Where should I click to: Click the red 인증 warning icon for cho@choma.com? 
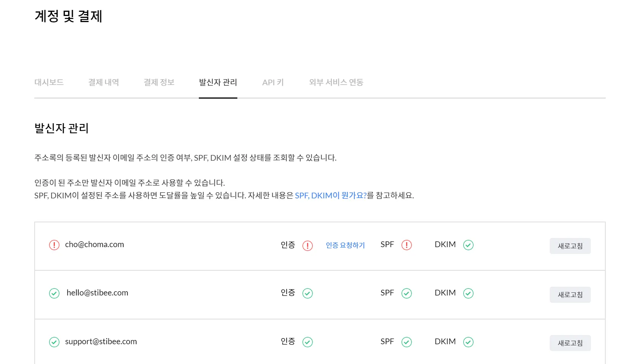tap(307, 246)
